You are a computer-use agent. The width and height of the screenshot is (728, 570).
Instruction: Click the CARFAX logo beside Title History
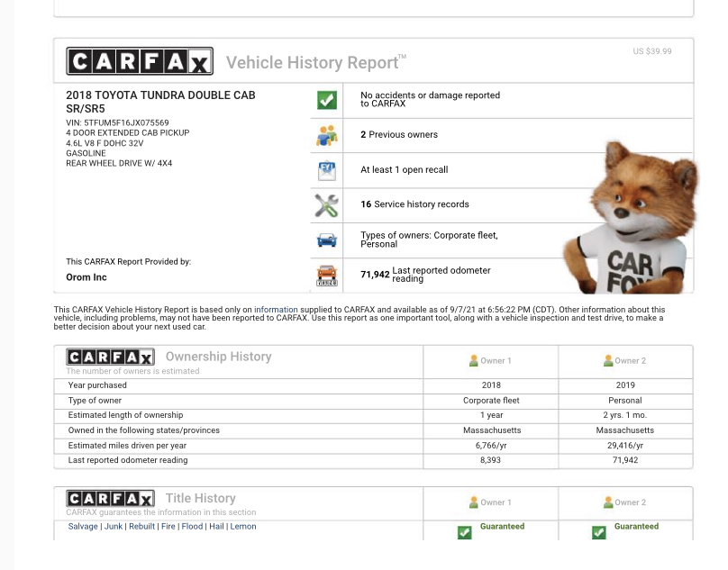[111, 499]
